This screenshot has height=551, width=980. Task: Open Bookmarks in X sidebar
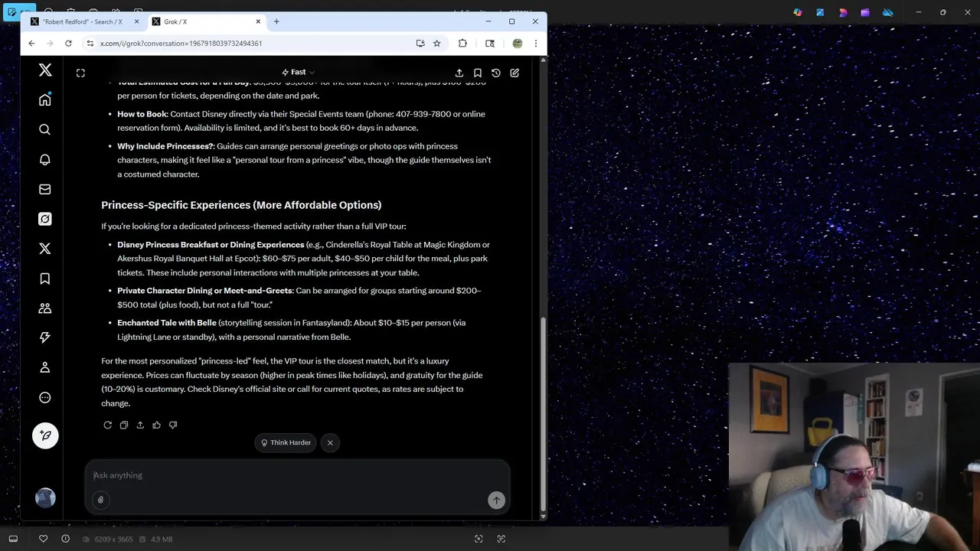click(x=45, y=279)
